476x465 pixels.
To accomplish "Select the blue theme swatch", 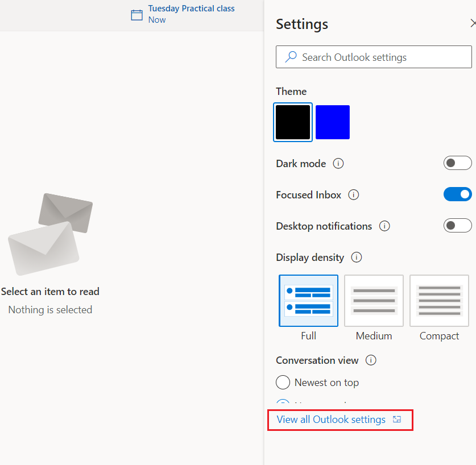I will pos(333,122).
